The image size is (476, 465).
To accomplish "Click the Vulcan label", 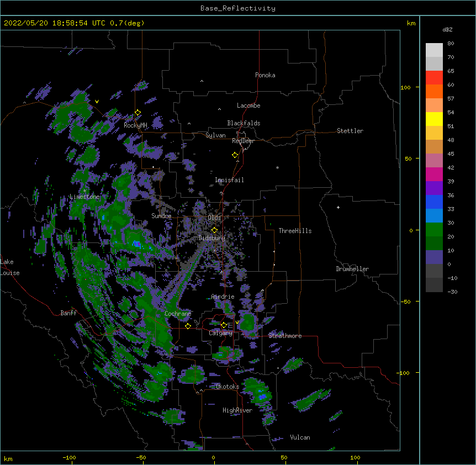I will (x=300, y=437).
